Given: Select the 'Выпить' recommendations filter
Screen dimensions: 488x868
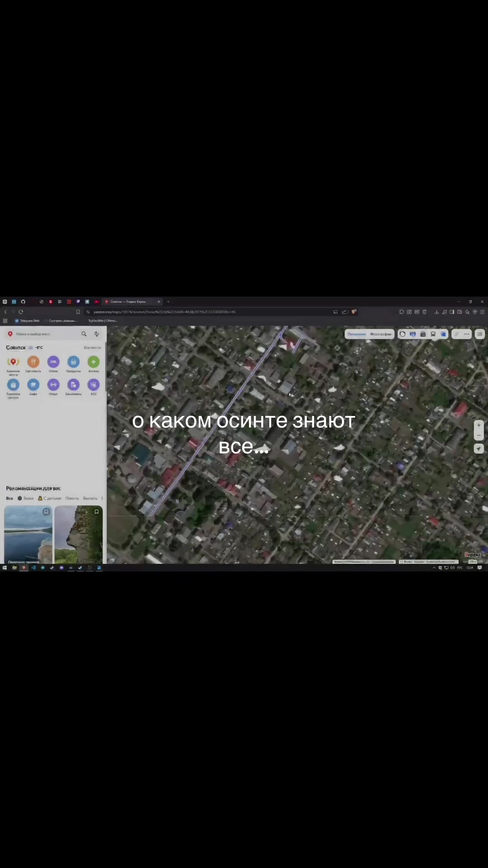Looking at the screenshot, I should 90,498.
